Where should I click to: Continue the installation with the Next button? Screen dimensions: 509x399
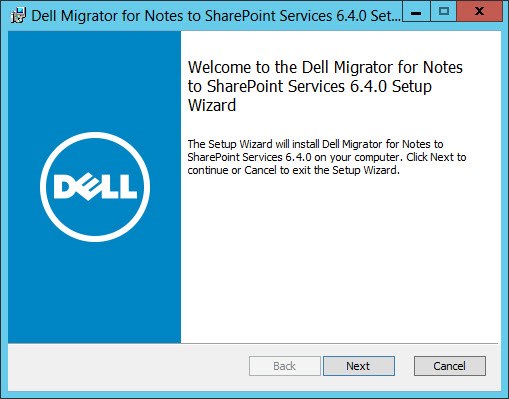pos(359,366)
